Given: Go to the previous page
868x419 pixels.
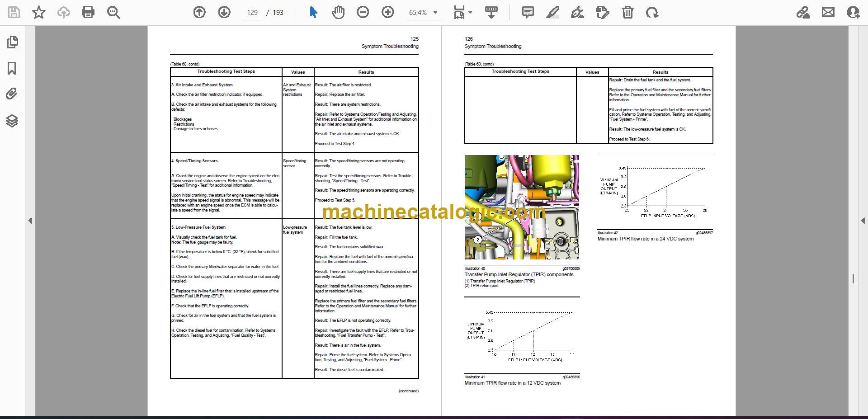Looking at the screenshot, I should click(199, 12).
